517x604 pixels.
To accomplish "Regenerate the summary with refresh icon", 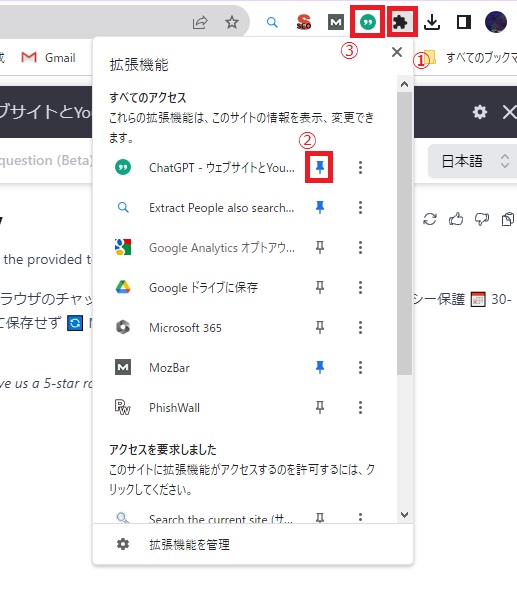I will point(430,219).
